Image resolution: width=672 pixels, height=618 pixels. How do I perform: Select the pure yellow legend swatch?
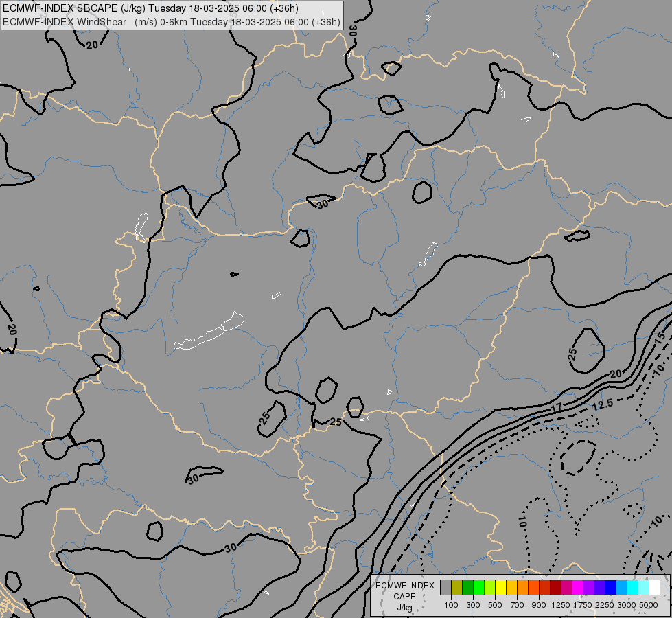click(x=500, y=588)
